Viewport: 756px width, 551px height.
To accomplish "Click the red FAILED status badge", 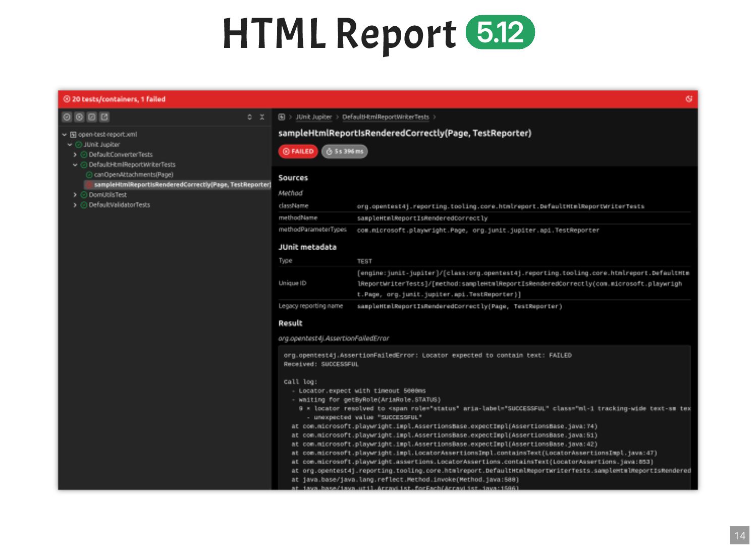I will (x=298, y=151).
